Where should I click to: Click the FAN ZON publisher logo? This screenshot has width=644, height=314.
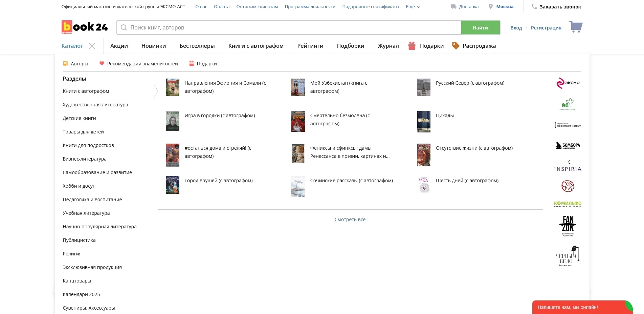tap(568, 226)
